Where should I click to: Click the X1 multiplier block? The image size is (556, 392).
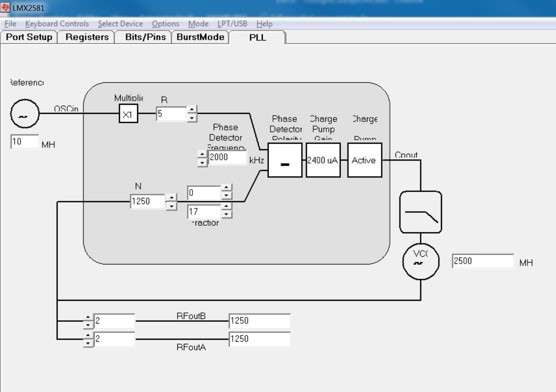pyautogui.click(x=129, y=114)
